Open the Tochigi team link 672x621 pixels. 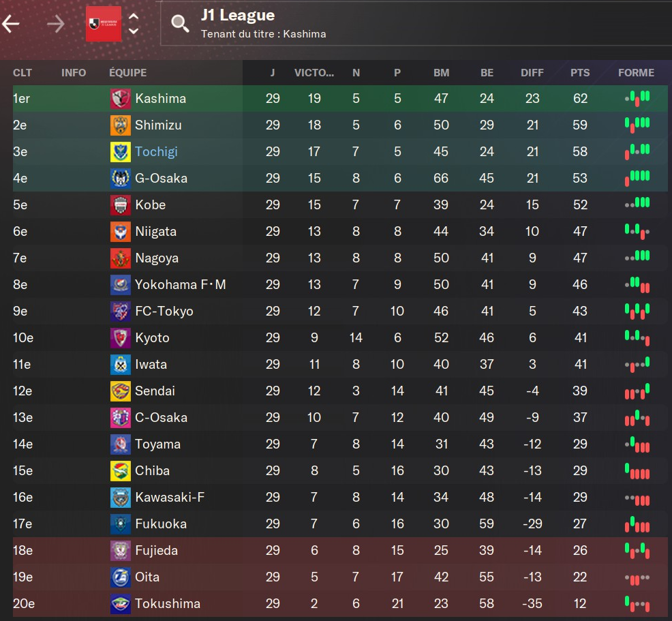click(x=156, y=152)
